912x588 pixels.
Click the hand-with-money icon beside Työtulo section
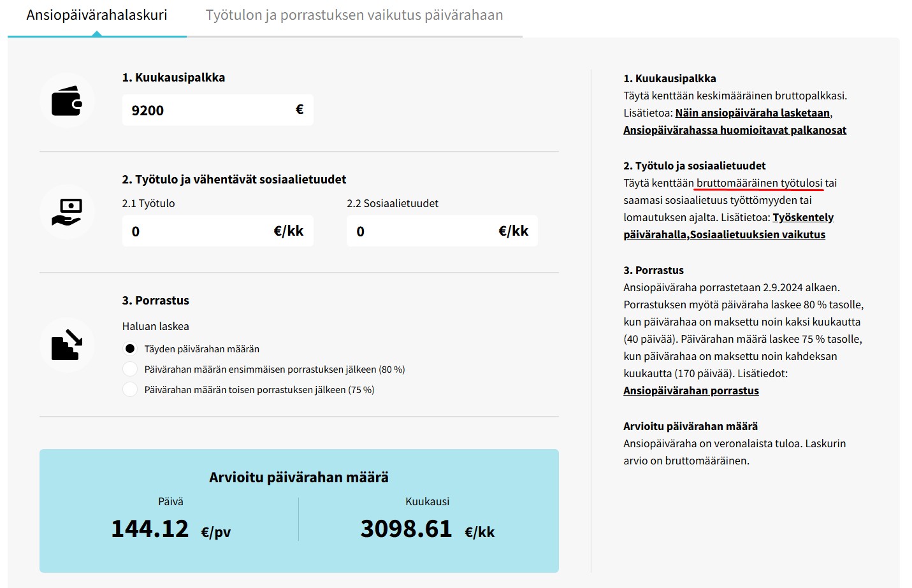(67, 212)
